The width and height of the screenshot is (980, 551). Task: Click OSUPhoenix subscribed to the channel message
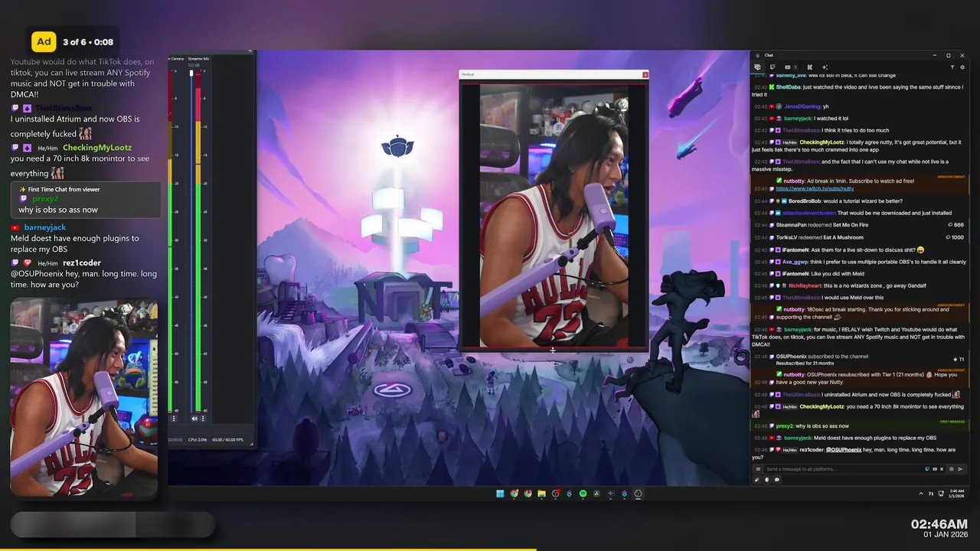(x=860, y=359)
